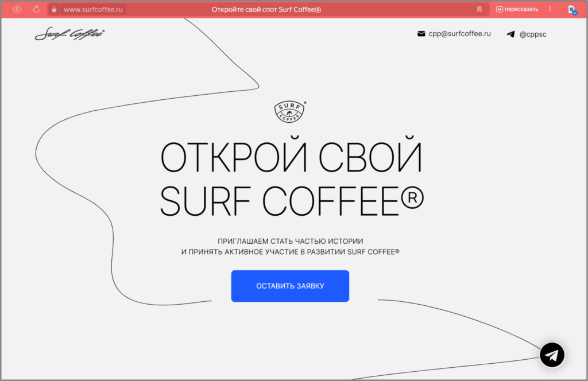Click the envelope icon beside the email

click(421, 34)
